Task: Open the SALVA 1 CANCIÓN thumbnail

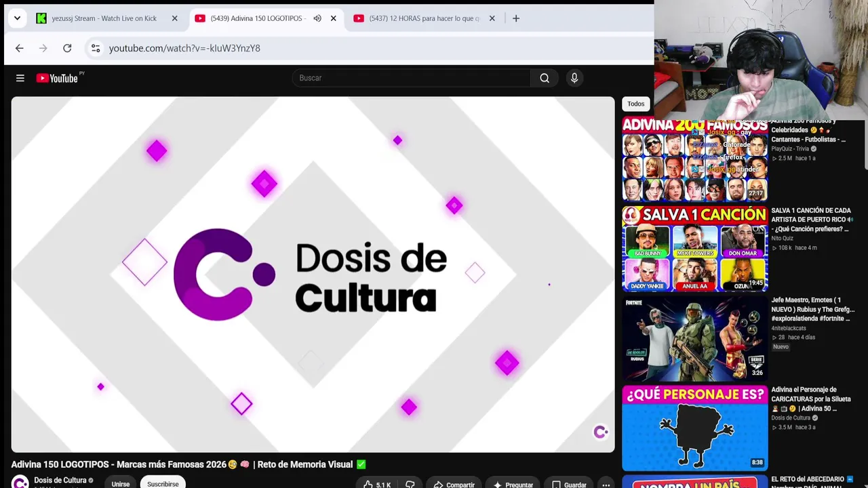Action: 695,249
